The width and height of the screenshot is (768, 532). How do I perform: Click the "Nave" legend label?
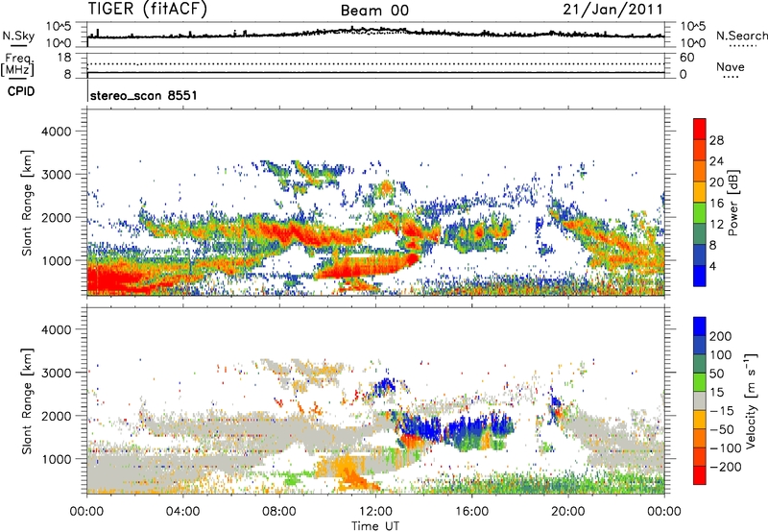731,66
